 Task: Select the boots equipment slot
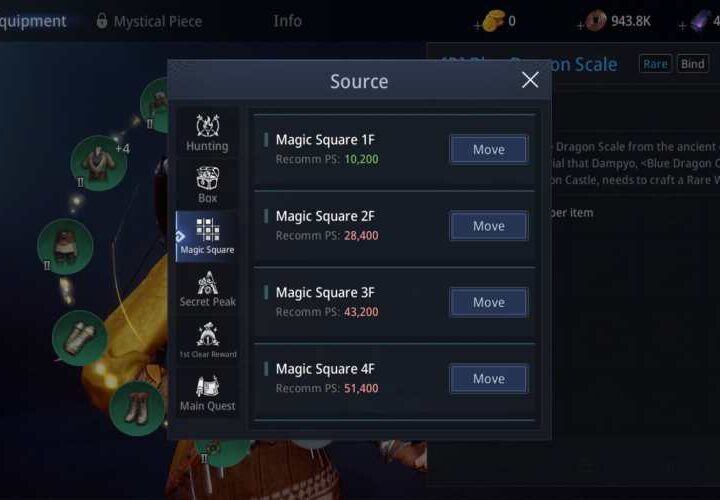[137, 408]
